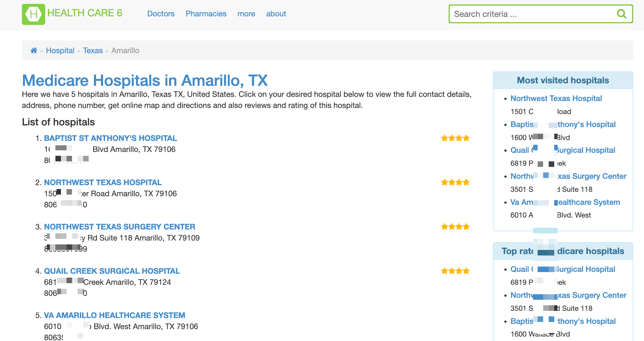Go to the about page
This screenshot has width=644, height=341.
276,14
